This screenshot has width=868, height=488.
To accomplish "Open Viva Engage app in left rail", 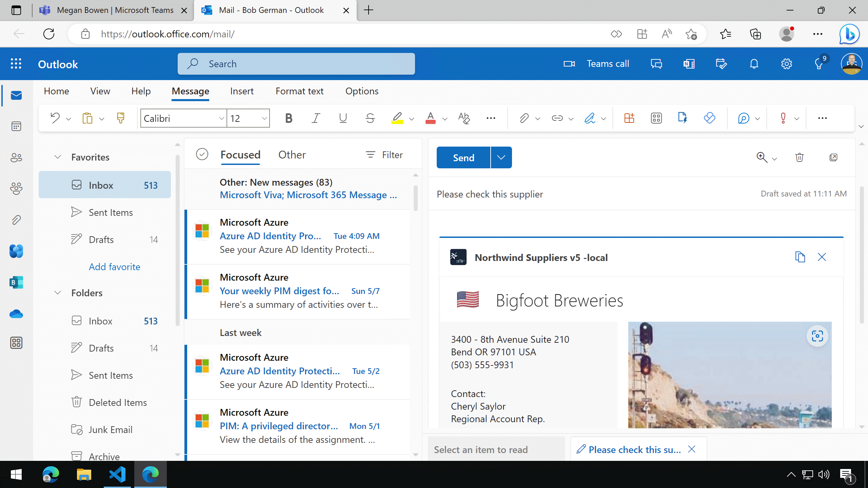I will tap(16, 251).
